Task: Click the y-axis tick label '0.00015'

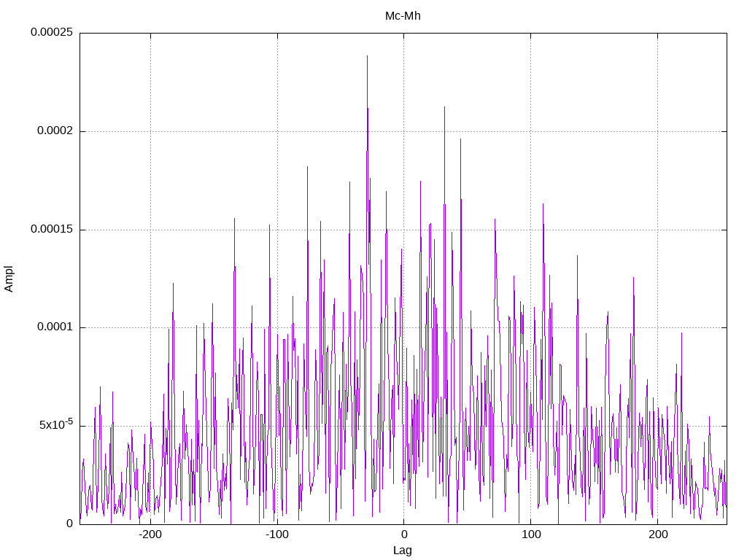Action: pos(52,229)
